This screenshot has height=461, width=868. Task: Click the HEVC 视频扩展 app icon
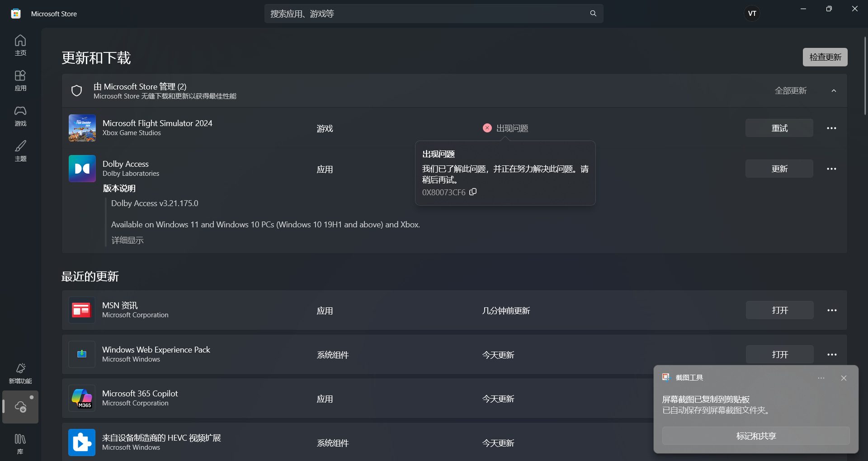(82, 442)
